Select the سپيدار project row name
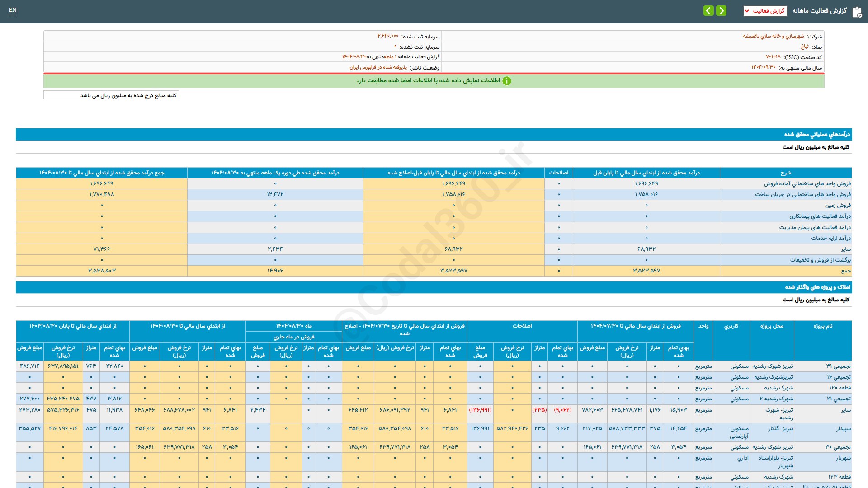The height and width of the screenshot is (488, 868). coord(844,428)
